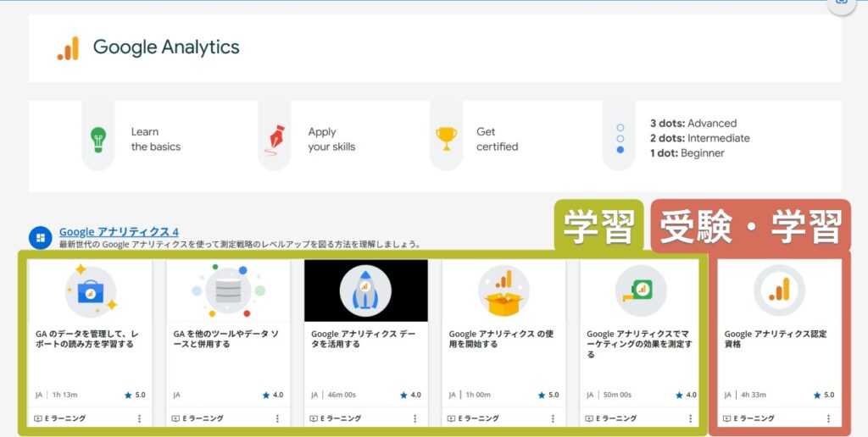Screen dimensions: 868x437
Task: Select the Google アナリティクス の使用を開始する course title
Action: pos(501,339)
